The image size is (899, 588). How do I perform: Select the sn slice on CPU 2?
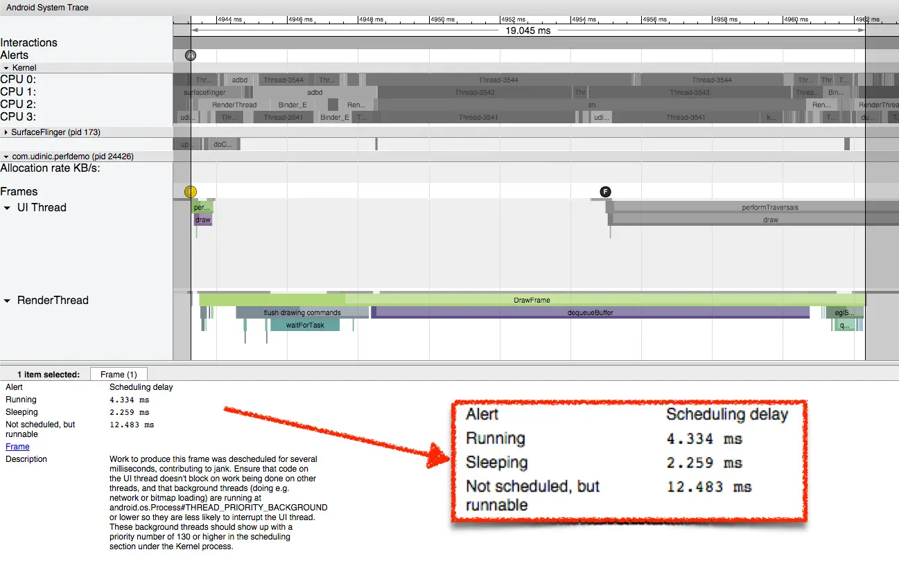pyautogui.click(x=591, y=105)
